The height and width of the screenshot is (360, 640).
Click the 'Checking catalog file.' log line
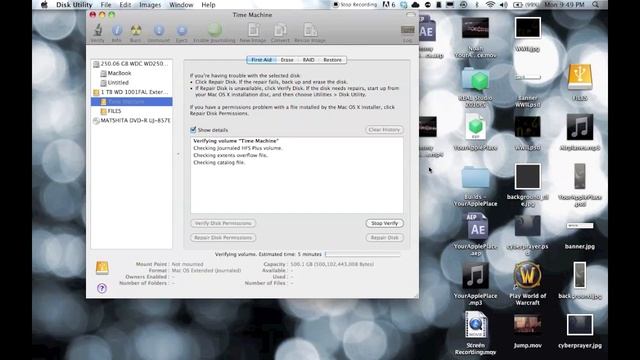pyautogui.click(x=219, y=162)
